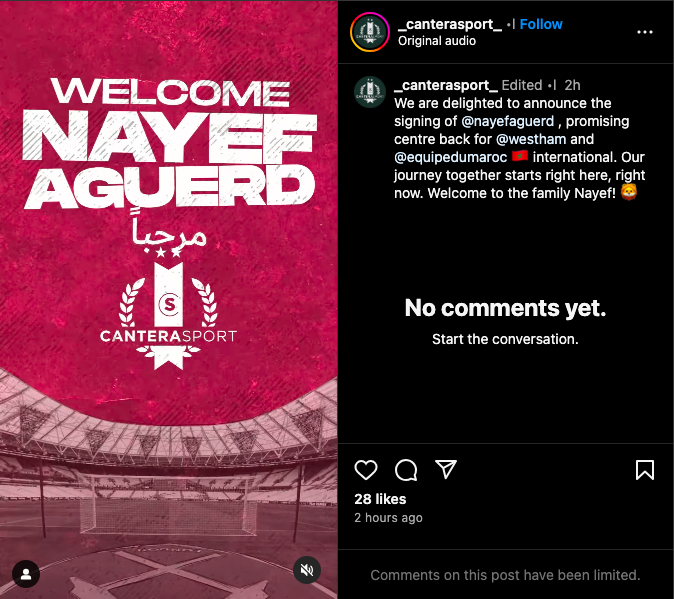Unmute the video with the speaker icon
Screen dimensions: 674x599
306,570
